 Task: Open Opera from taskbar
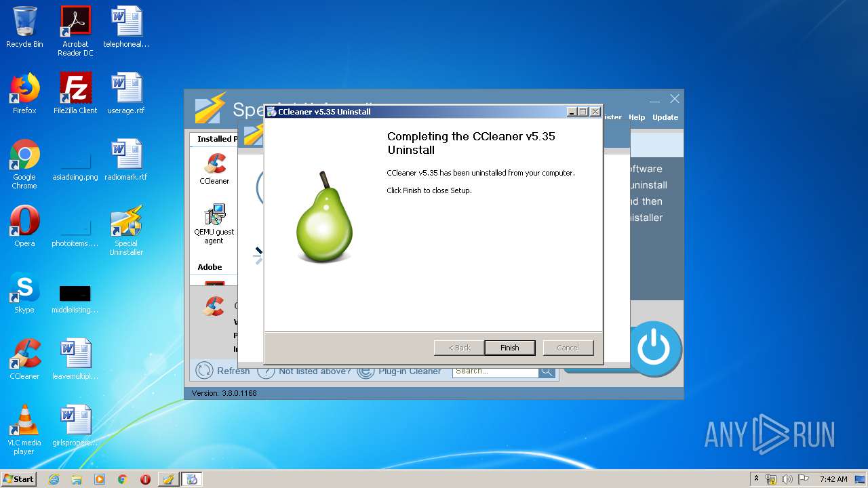pos(145,479)
